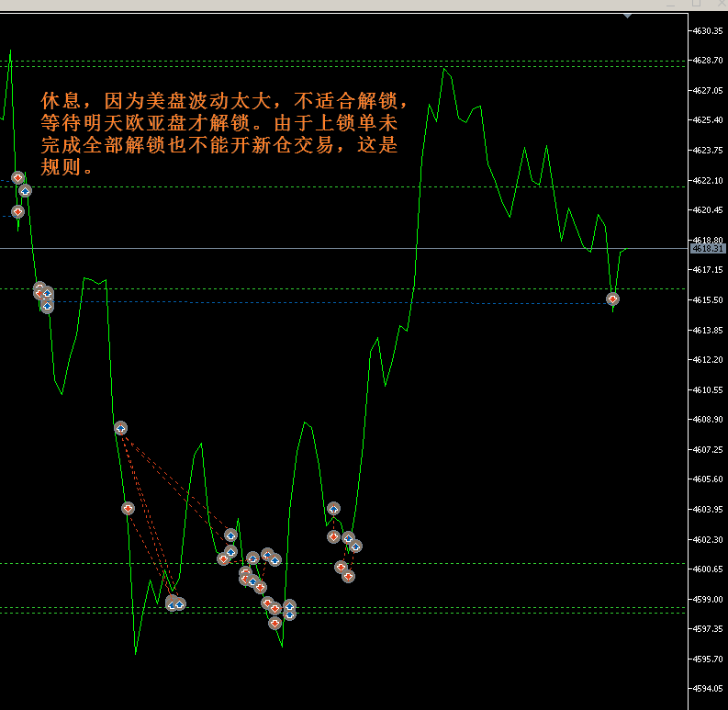
Task: Select the isolated buy marker near 4608.90
Action: click(120, 428)
